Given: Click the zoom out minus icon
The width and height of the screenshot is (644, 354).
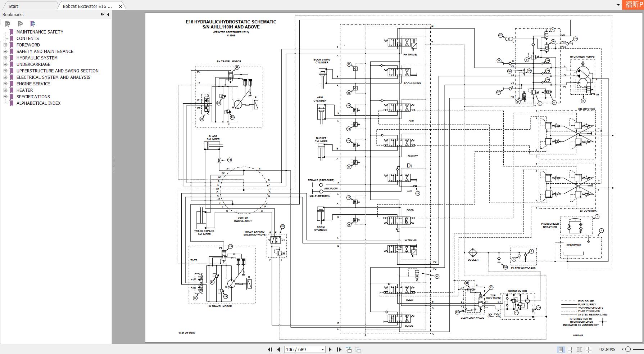Looking at the screenshot, I should click(x=628, y=349).
